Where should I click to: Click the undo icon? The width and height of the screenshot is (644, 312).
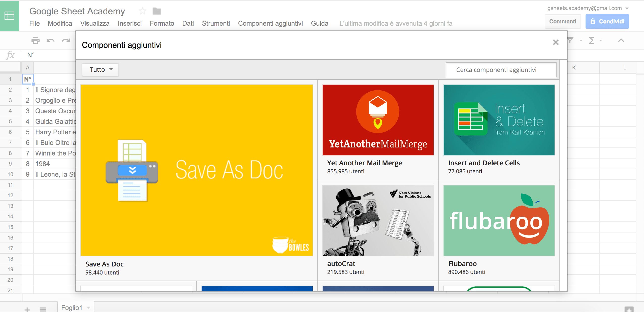coord(50,41)
